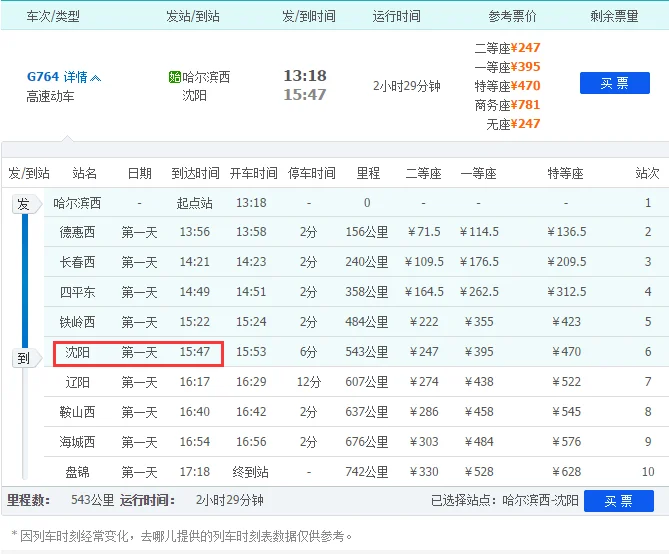This screenshot has height=554, width=669.
Task: Select the 哈尔滨西 station row name
Action: (77, 203)
